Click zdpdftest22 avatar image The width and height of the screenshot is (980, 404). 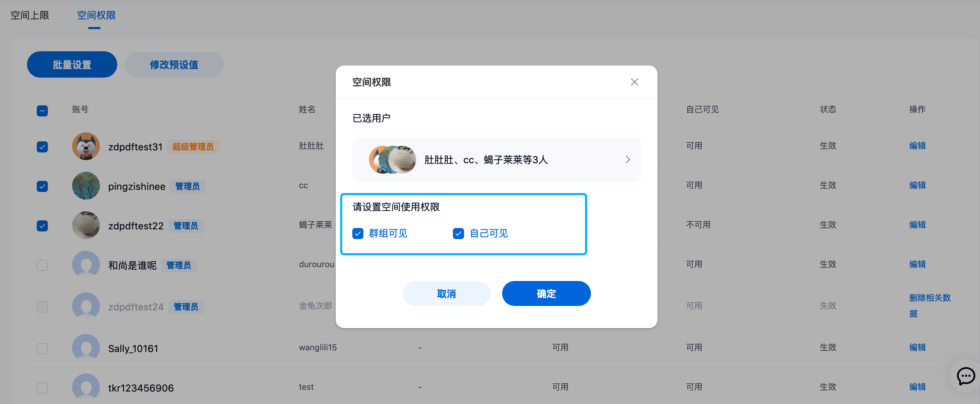tap(86, 225)
